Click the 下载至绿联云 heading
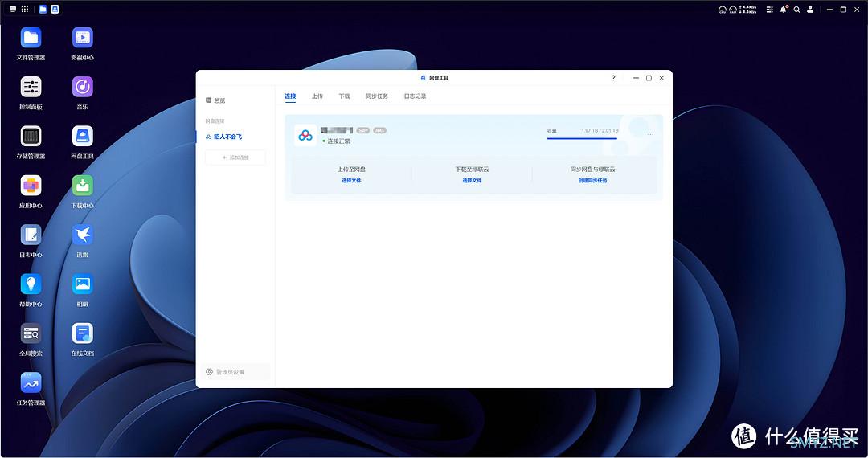The height and width of the screenshot is (458, 868). (x=473, y=170)
